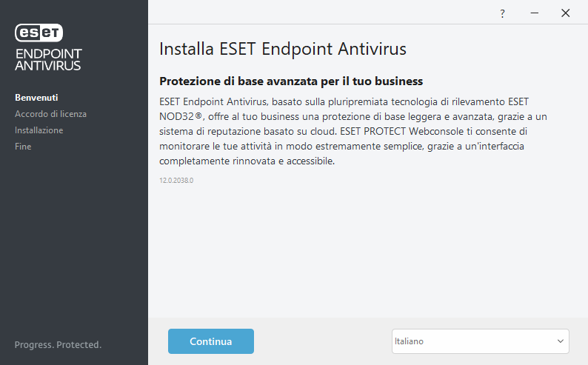
Task: Jump to the Installazione step
Action: point(39,130)
